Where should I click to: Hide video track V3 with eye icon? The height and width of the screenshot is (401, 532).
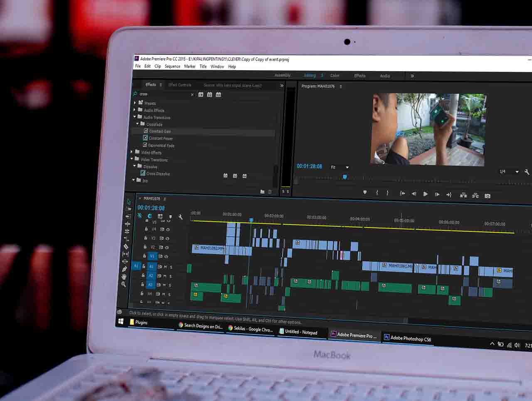[x=167, y=238]
